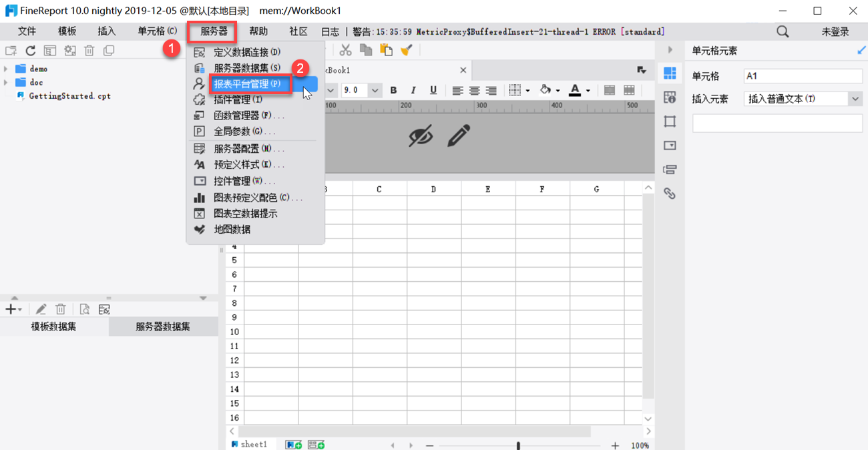
Task: Click the preview dataset icon
Action: point(84,309)
